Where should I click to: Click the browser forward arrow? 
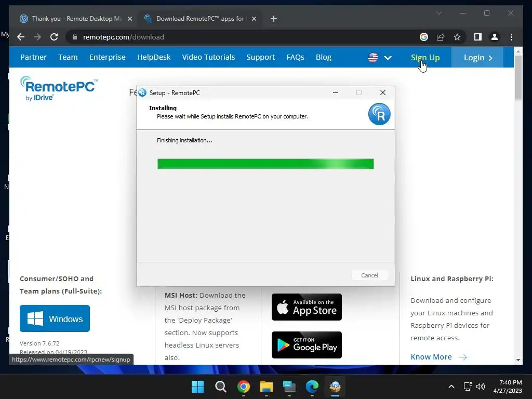(x=37, y=37)
